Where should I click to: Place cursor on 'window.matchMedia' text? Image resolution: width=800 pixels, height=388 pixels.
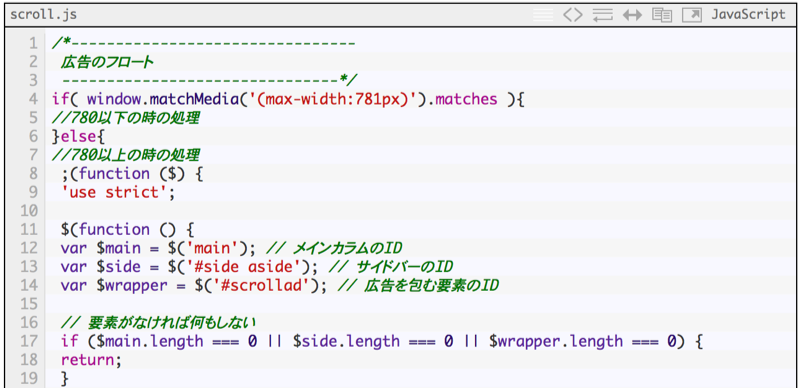(163, 99)
